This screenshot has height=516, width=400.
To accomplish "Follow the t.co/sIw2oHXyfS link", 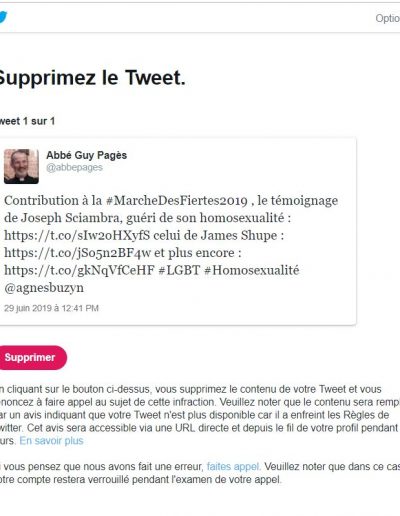I will 77,235.
